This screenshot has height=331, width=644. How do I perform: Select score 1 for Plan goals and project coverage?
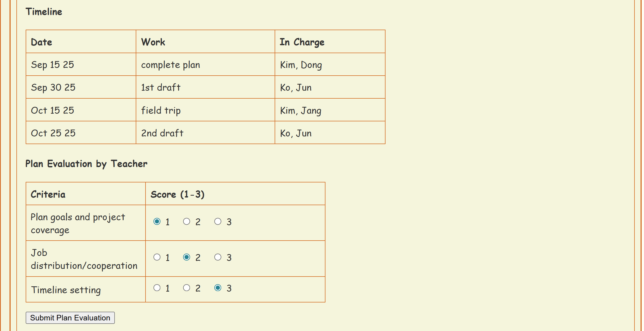coord(157,222)
